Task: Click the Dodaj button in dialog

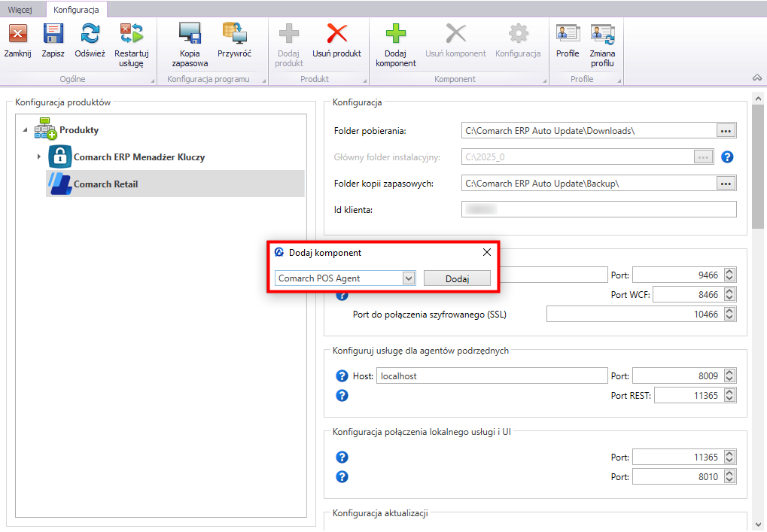Action: click(457, 278)
